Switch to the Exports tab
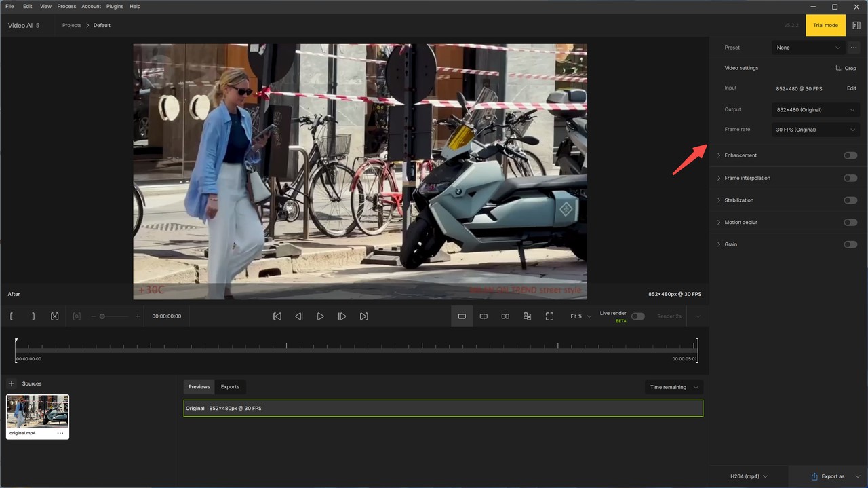 click(x=230, y=387)
